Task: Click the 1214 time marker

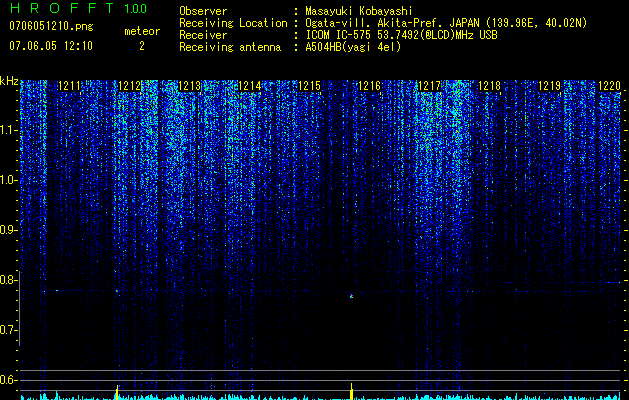Action: (250, 86)
